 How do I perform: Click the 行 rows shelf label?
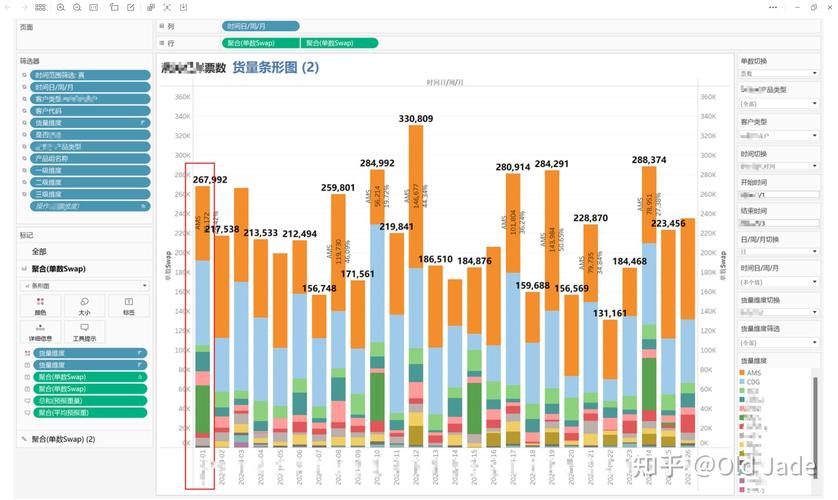tap(170, 43)
